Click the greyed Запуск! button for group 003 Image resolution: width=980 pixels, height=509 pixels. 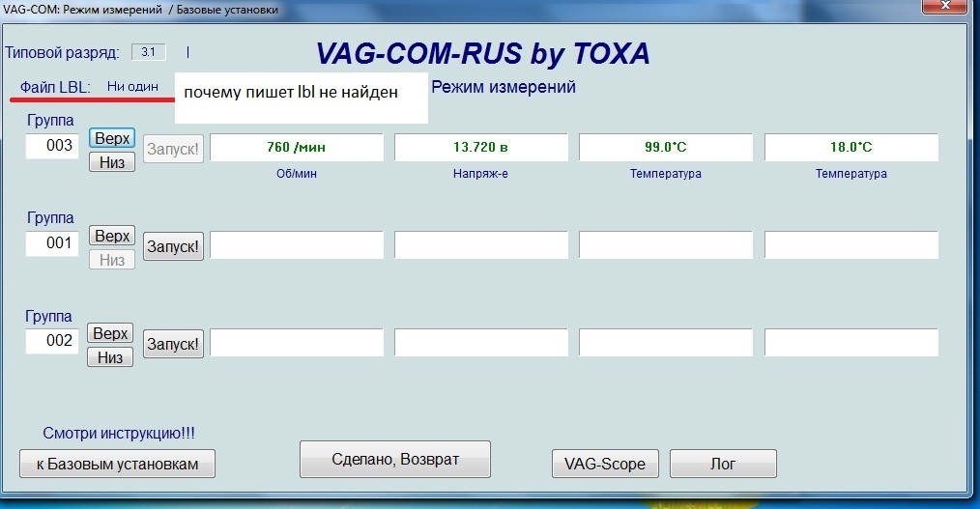coord(173,150)
